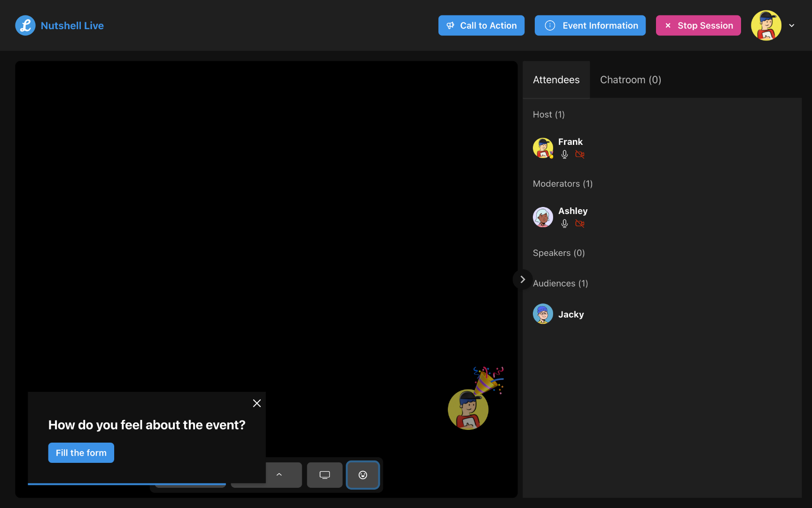The width and height of the screenshot is (812, 508).
Task: Click Frank's microphone icon
Action: (564, 154)
